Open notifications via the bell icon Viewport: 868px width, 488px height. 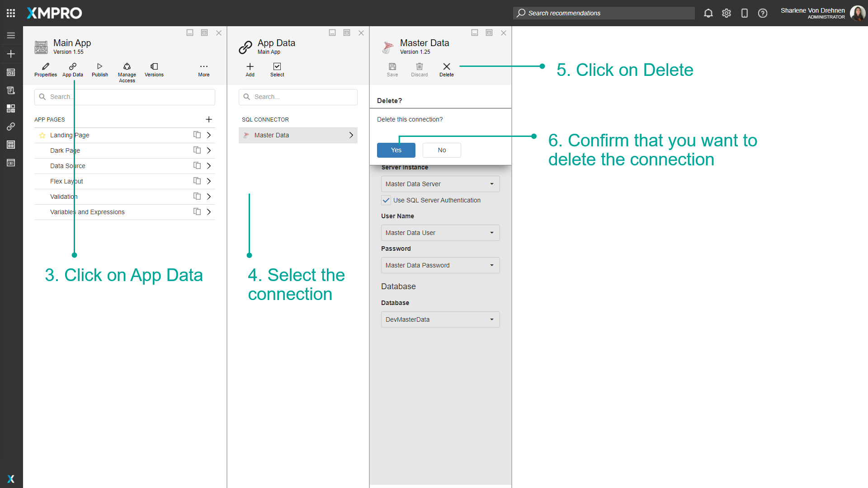pyautogui.click(x=708, y=13)
